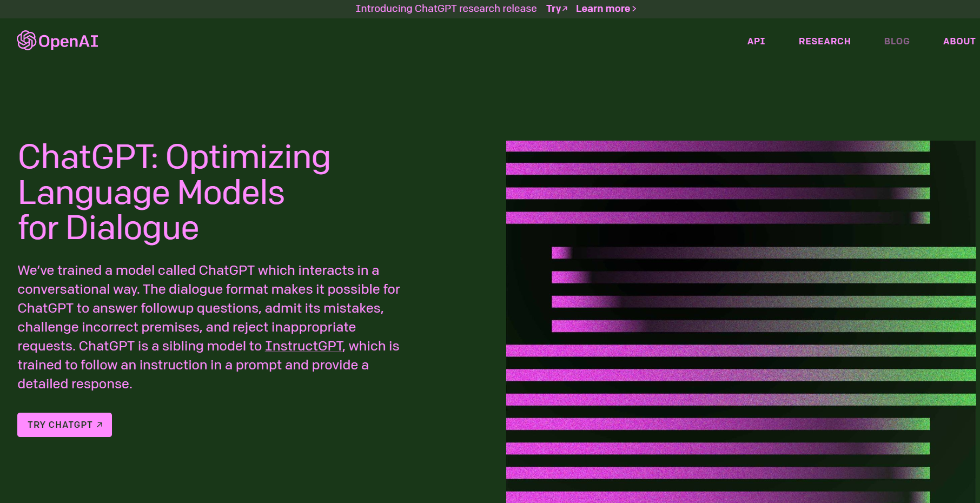This screenshot has width=980, height=503.
Task: Click the paragraph line starting 'We've trained'
Action: click(198, 270)
